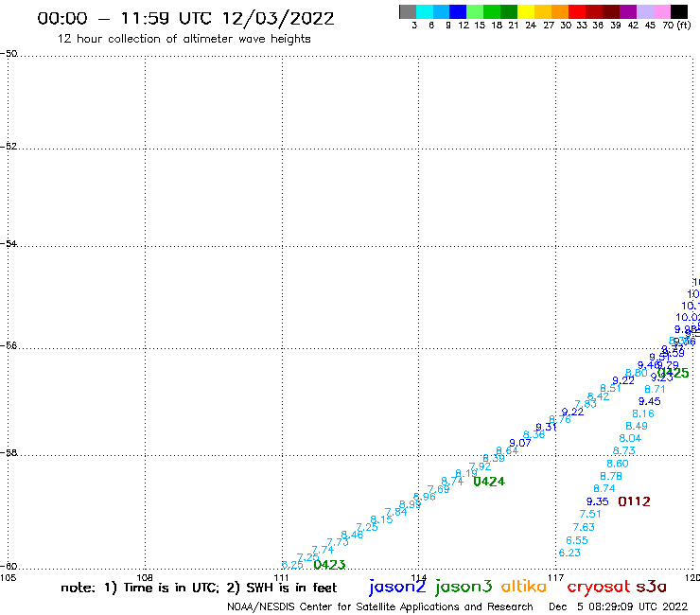Click the blue wave height value '9.45'
Image resolution: width=700 pixels, height=615 pixels.
point(650,401)
